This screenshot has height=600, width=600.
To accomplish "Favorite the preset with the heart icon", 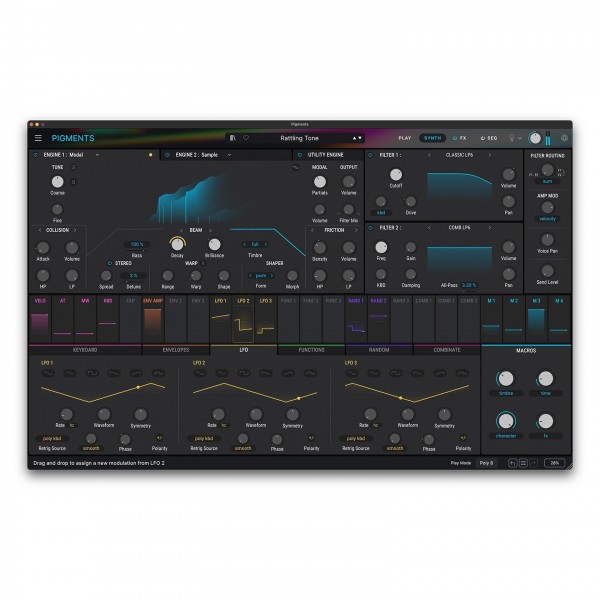I will [x=246, y=138].
